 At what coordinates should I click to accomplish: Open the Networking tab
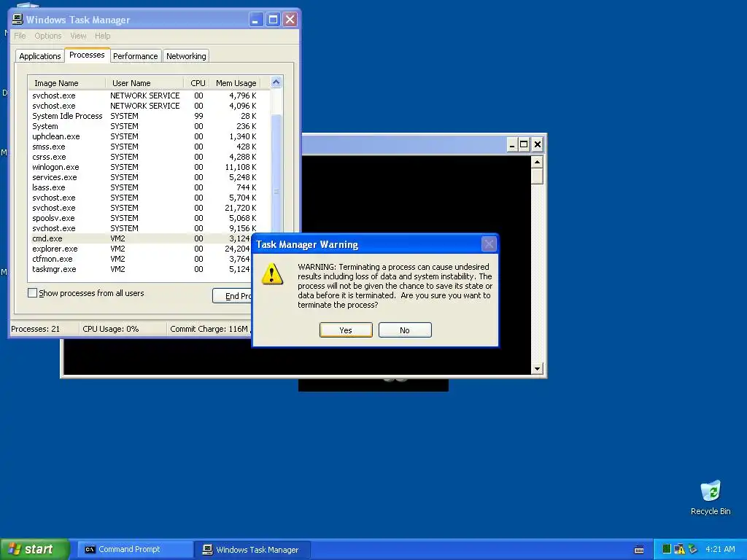pyautogui.click(x=186, y=56)
